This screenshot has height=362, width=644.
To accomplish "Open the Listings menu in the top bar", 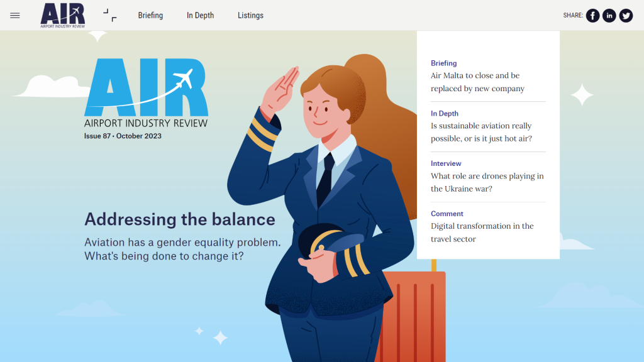I will [250, 16].
